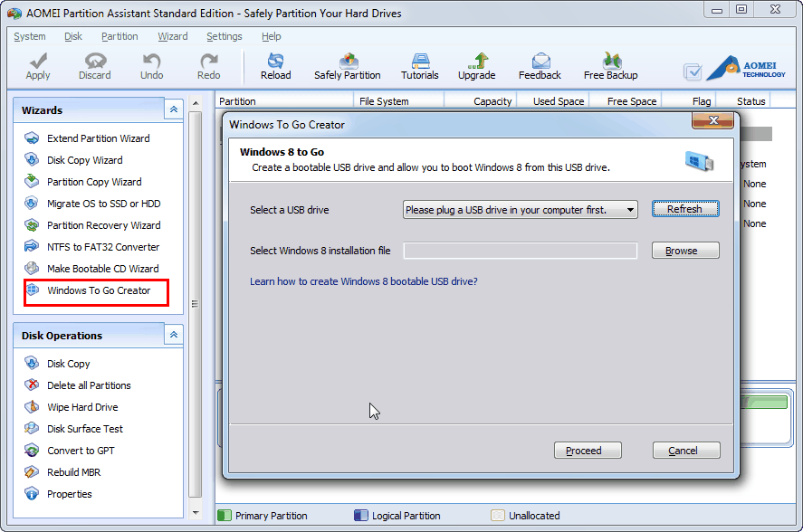This screenshot has width=803, height=532.
Task: Click the Partition column header
Action: (284, 100)
